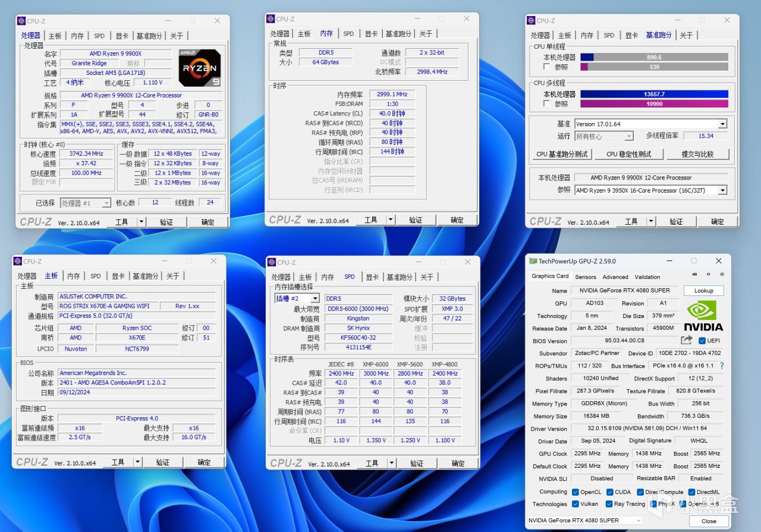This screenshot has height=532, width=761.
Task: Click the CPU-Z title icon in SPD window
Action: tap(271, 262)
